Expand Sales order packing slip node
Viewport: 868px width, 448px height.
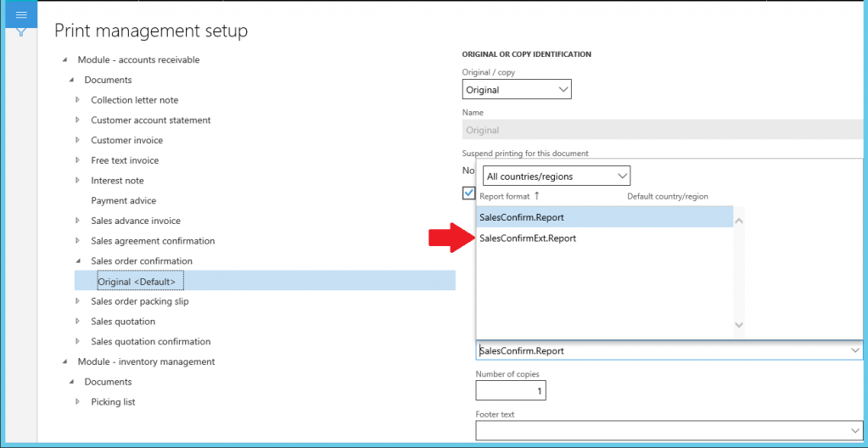pyautogui.click(x=78, y=301)
